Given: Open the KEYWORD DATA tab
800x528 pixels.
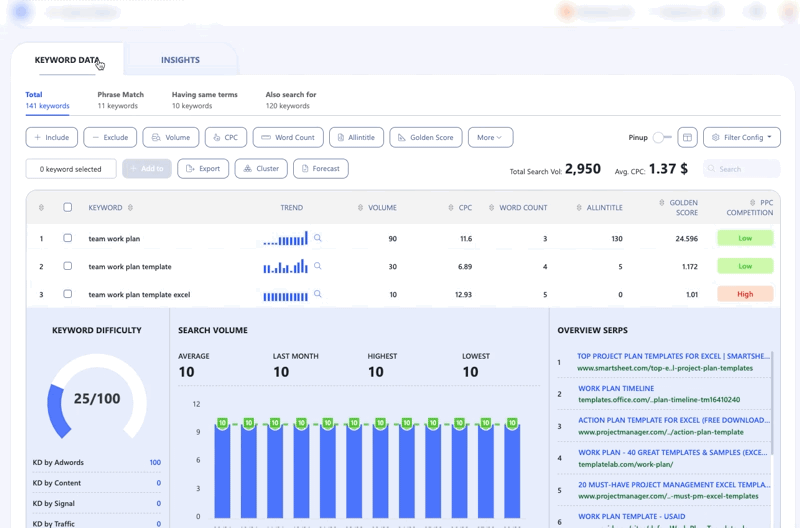Looking at the screenshot, I should (67, 60).
